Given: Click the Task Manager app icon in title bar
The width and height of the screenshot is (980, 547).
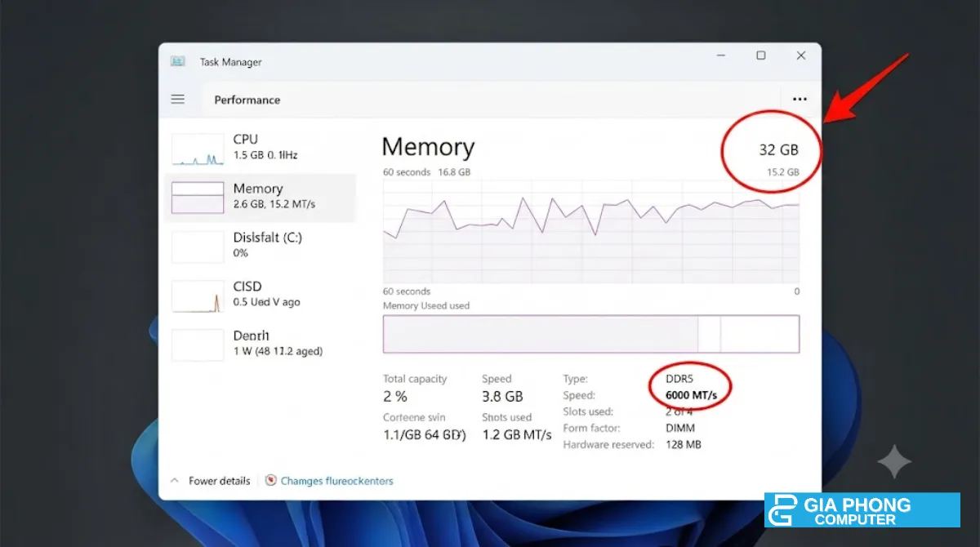Looking at the screenshot, I should (177, 61).
